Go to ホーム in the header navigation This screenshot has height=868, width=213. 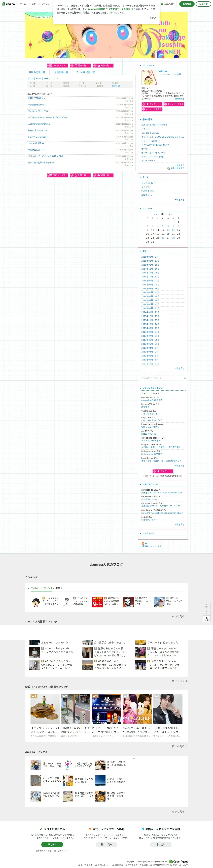pyautogui.click(x=23, y=4)
